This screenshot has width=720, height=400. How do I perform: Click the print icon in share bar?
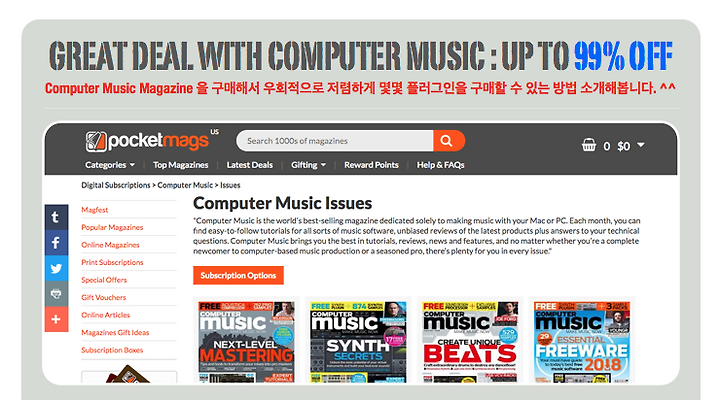tap(56, 293)
